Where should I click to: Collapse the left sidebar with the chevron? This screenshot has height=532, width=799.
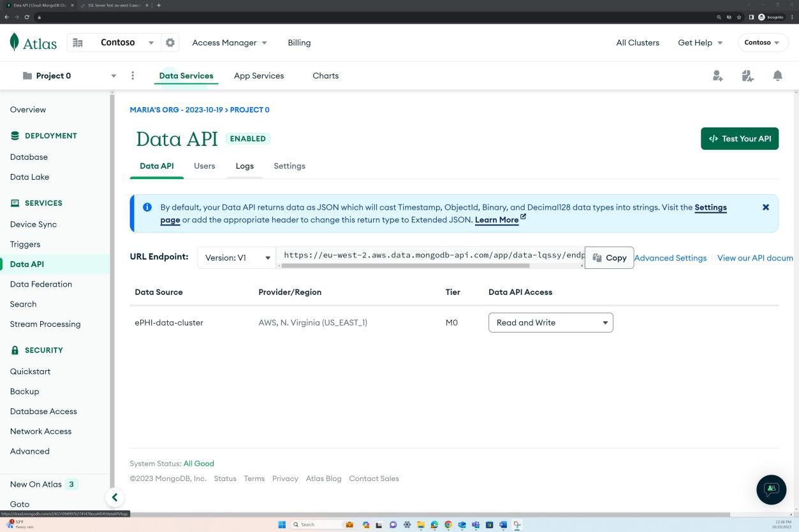coord(115,497)
